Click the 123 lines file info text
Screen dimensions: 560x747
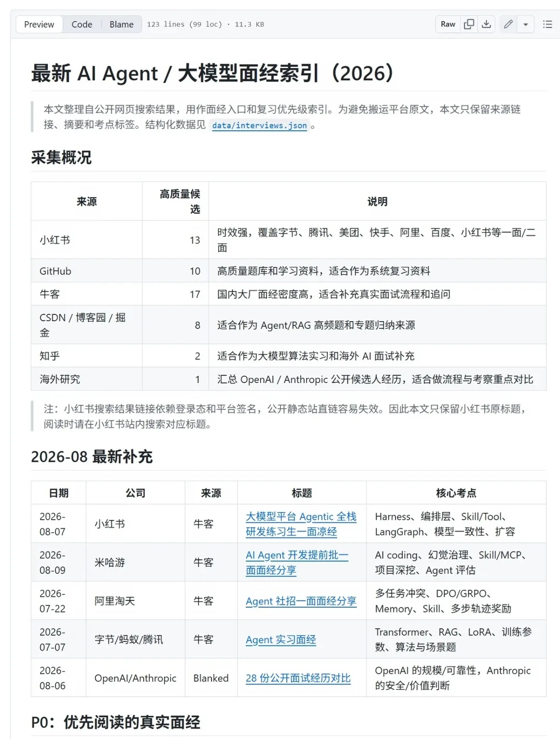tap(205, 24)
